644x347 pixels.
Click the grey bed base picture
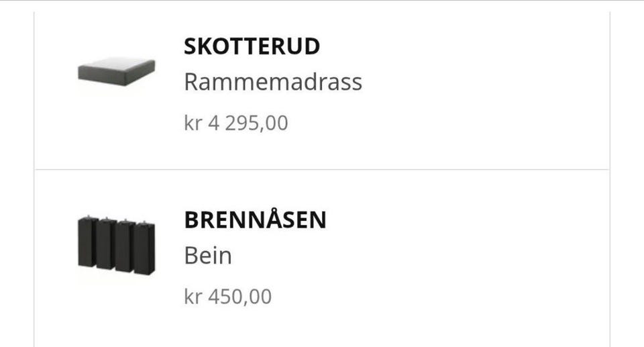coord(117,72)
